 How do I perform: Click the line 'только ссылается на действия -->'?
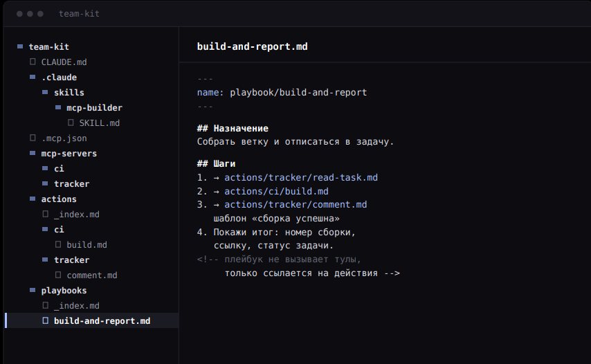[x=312, y=273]
